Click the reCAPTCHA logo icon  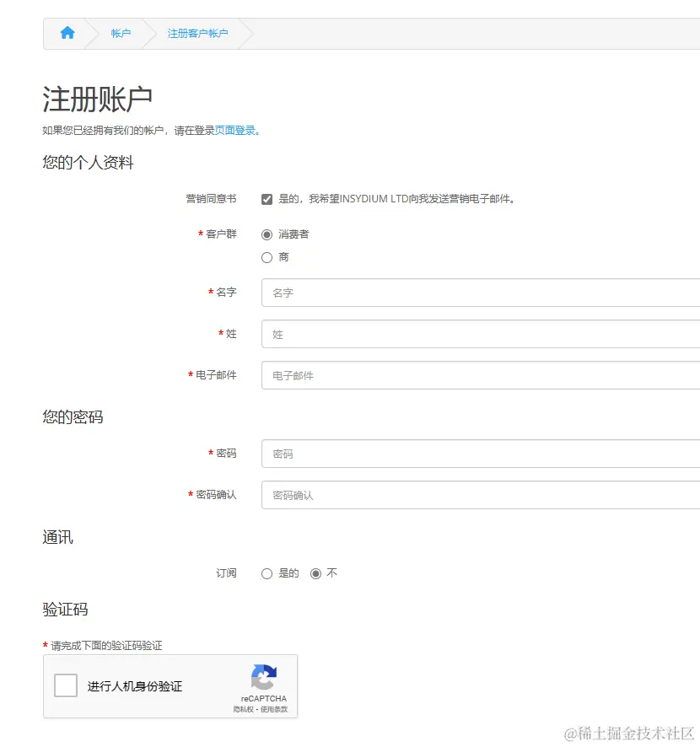263,678
